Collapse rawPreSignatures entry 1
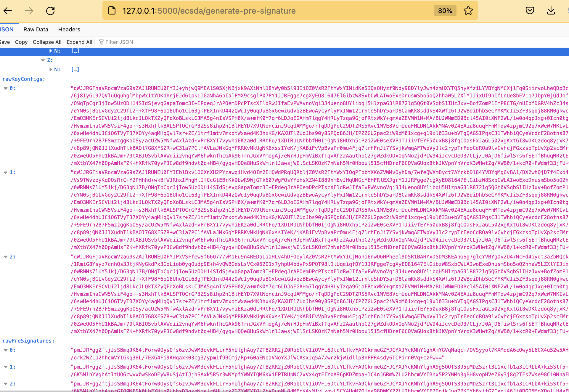 (x=6, y=367)
